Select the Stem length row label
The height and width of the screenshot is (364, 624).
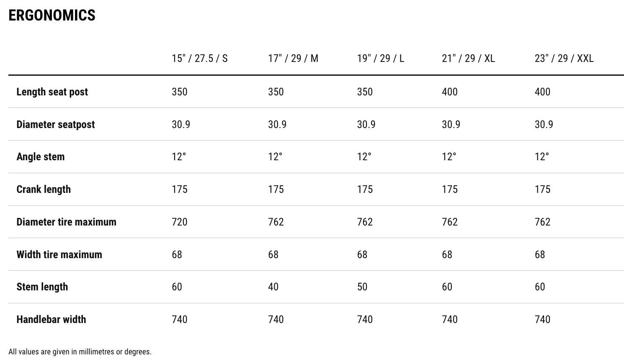(42, 287)
